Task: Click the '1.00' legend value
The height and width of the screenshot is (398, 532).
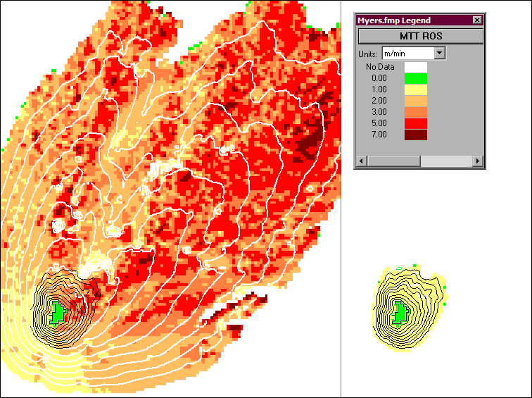Action: pyautogui.click(x=379, y=89)
